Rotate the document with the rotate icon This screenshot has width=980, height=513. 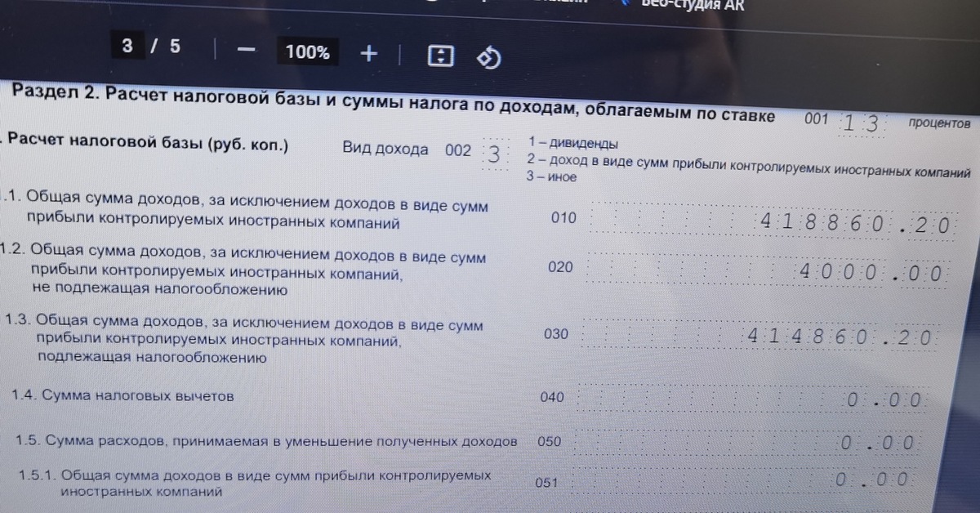[488, 58]
